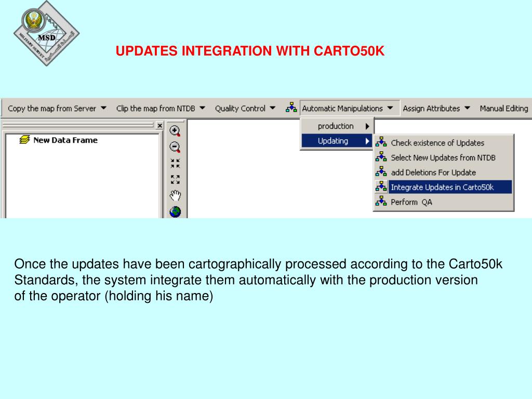Open Copy the map from Server dropdown
This screenshot has width=532, height=399.
pyautogui.click(x=57, y=108)
